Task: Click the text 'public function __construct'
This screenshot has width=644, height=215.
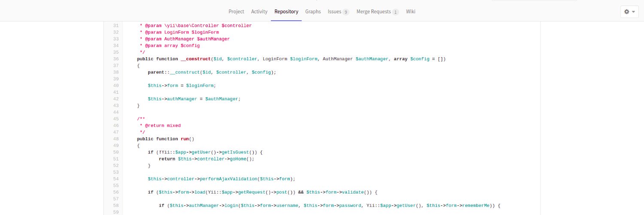Action: 173,59
